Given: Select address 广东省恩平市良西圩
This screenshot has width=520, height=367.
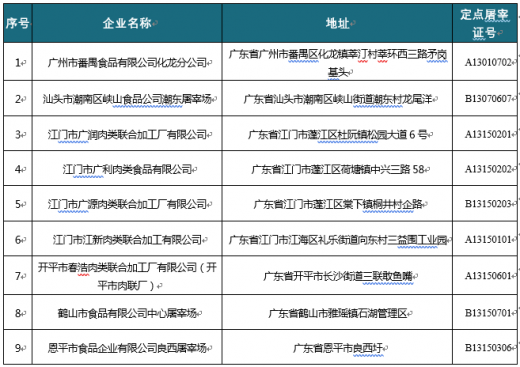Looking at the screenshot, I should click(337, 348).
